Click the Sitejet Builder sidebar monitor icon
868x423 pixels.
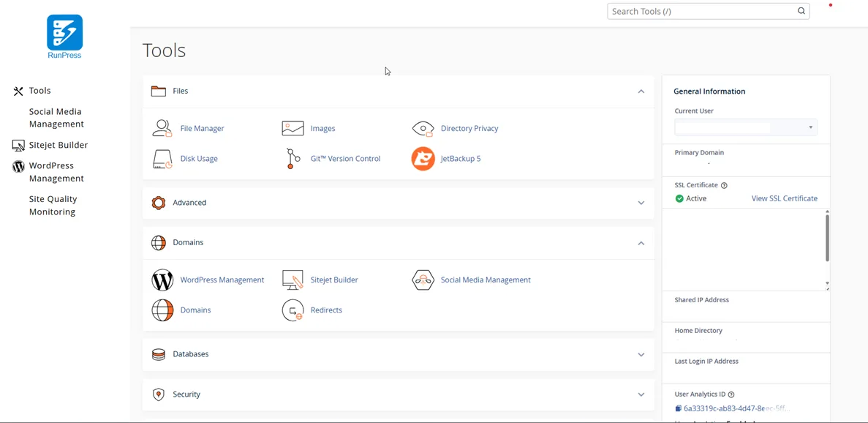18,146
